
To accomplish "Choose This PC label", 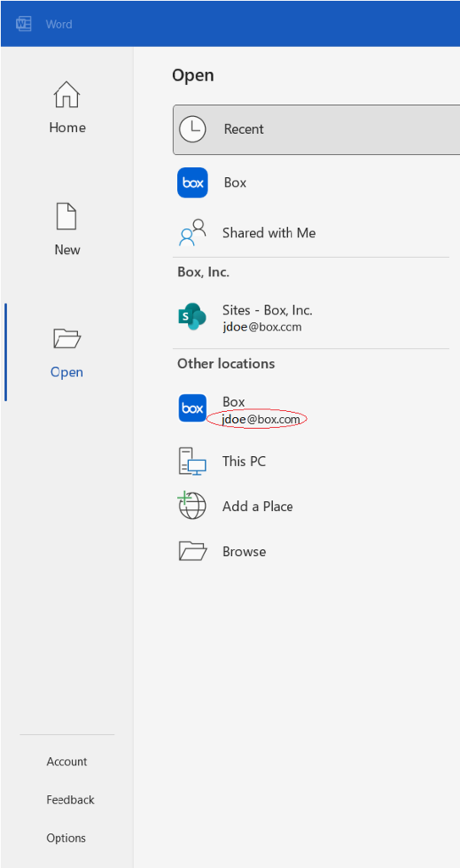I will click(x=244, y=461).
